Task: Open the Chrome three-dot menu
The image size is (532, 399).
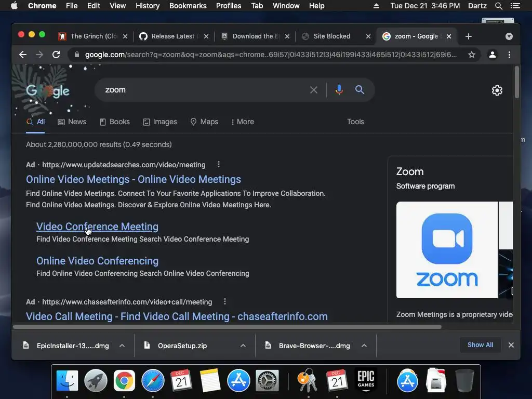Action: (509, 55)
